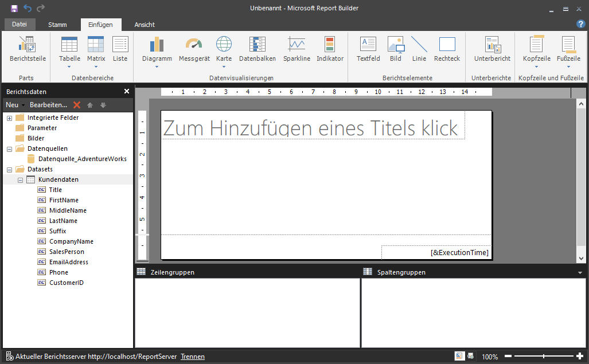Collapse the Datenquellen tree node
The height and width of the screenshot is (364, 589).
click(x=9, y=149)
